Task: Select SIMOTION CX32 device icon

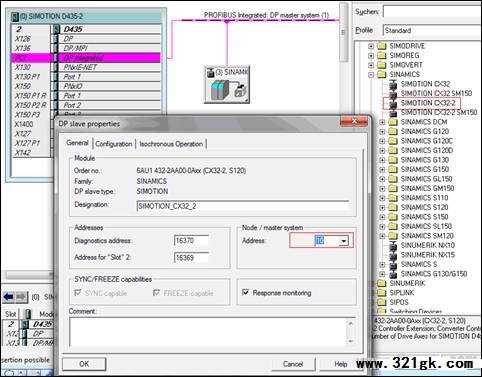Action: 393,84
